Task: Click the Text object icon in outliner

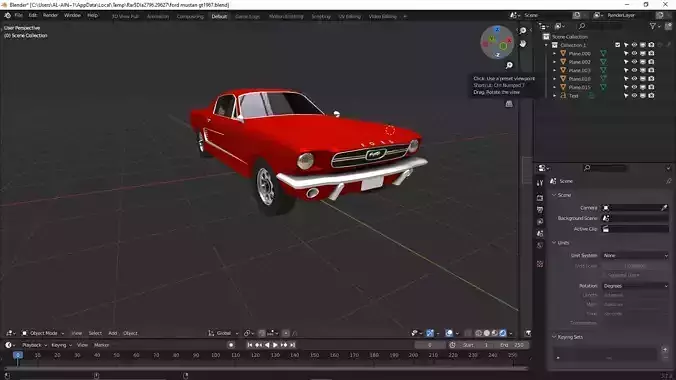Action: pos(563,96)
